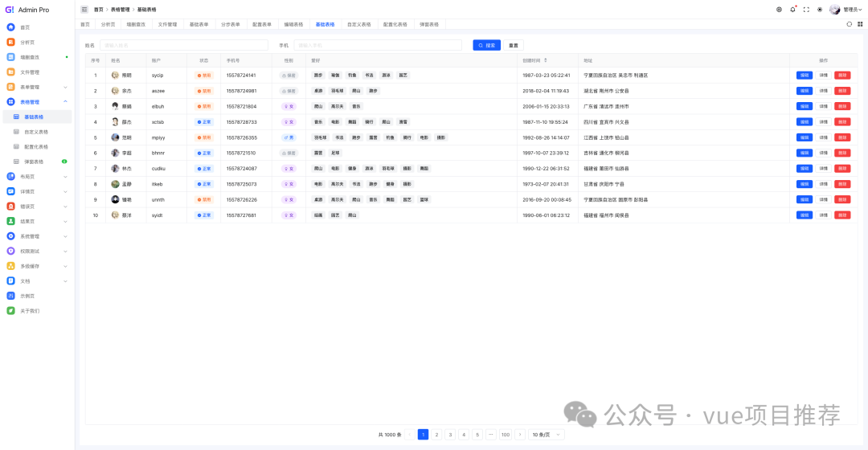Sort by 创建时间 using the sort arrows
This screenshot has height=450, width=868.
(x=546, y=60)
